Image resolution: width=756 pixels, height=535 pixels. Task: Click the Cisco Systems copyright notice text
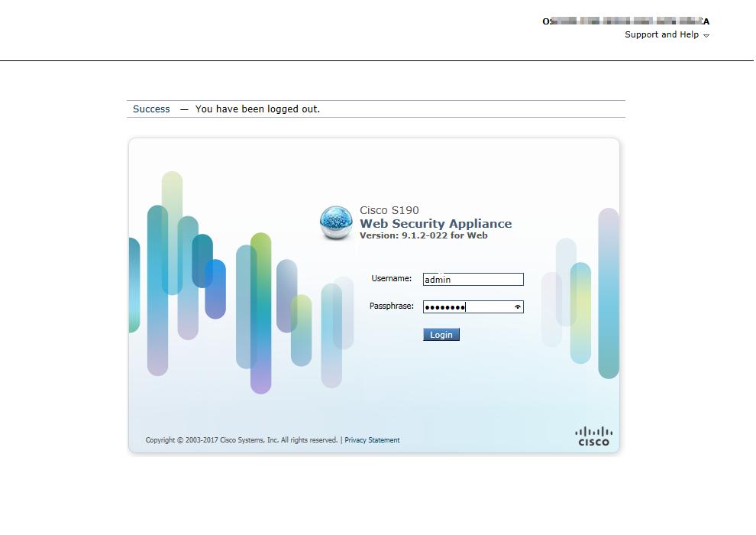coord(241,440)
